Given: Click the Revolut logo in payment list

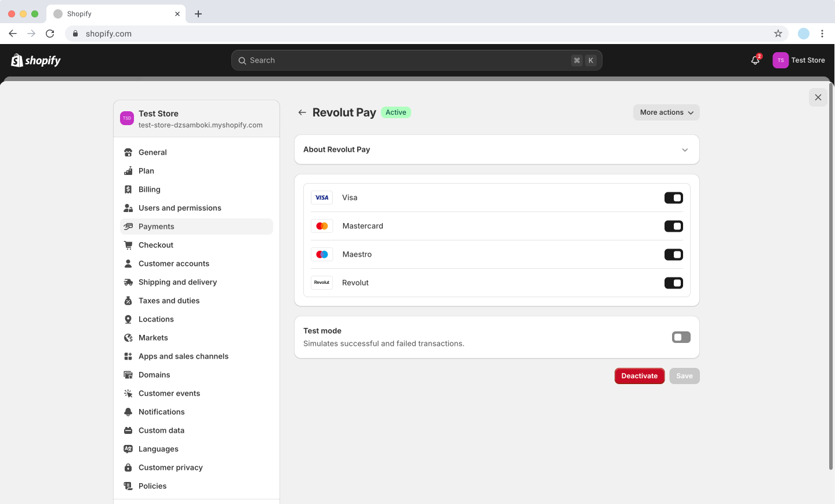Looking at the screenshot, I should [322, 283].
